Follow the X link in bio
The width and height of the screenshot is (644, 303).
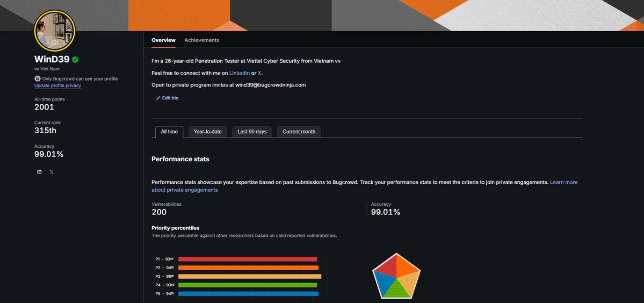(259, 73)
